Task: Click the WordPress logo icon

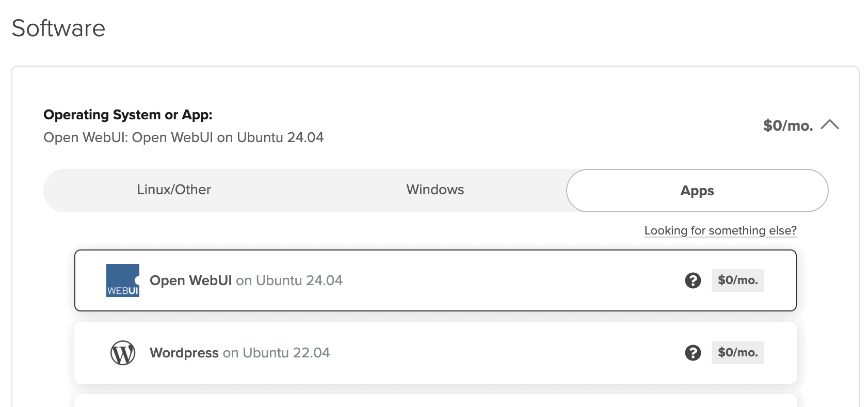Action: coord(123,353)
